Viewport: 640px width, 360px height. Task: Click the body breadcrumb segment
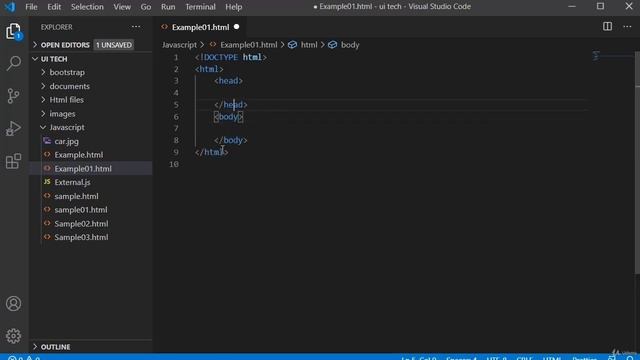coord(350,45)
